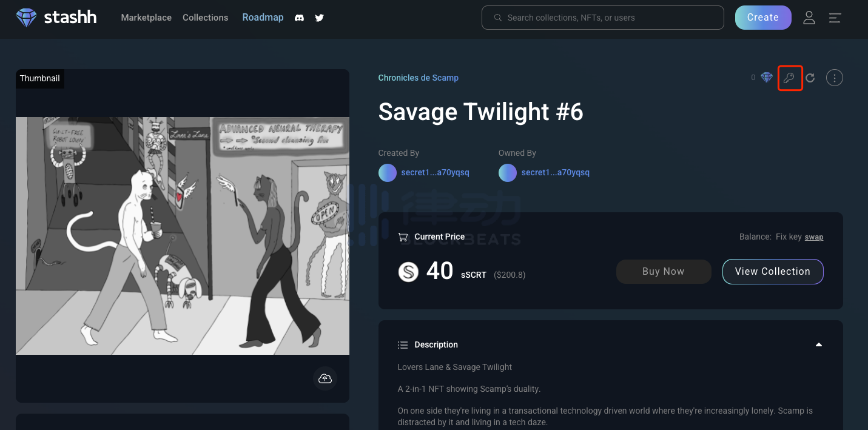Click the refresh icon near the title
The height and width of the screenshot is (430, 868).
[x=810, y=78]
